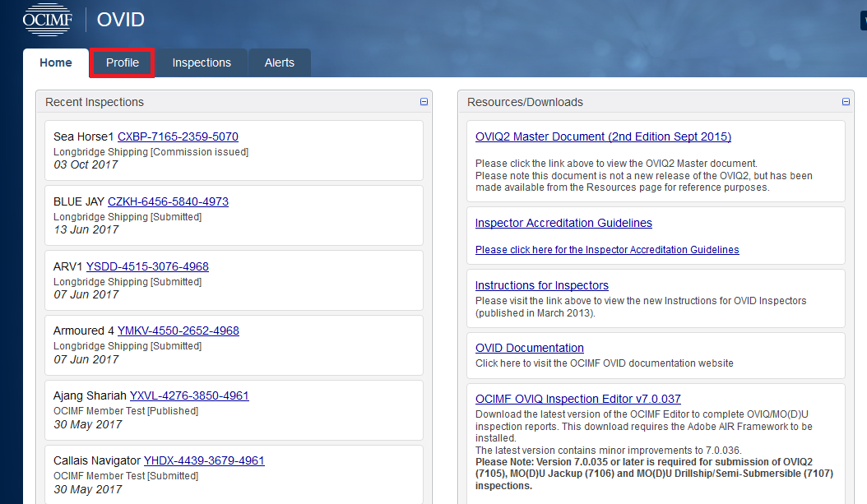Click the 'Callais Navigator' vessel name

coord(97,460)
